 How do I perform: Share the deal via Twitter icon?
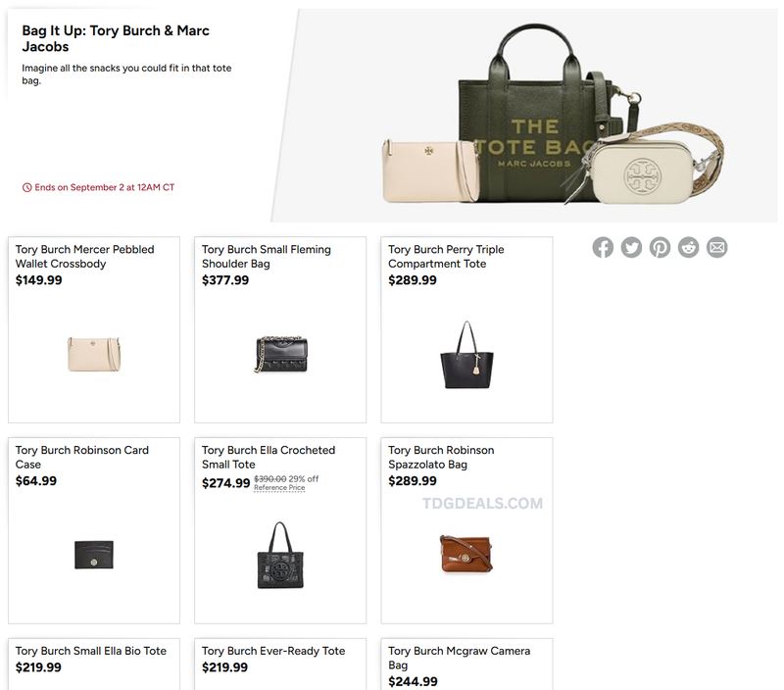point(631,248)
